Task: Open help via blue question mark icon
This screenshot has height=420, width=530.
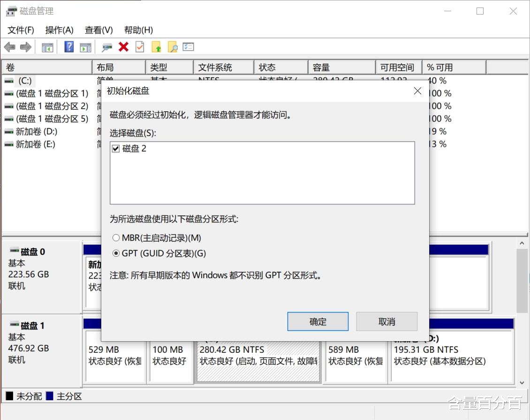Action: [x=68, y=47]
